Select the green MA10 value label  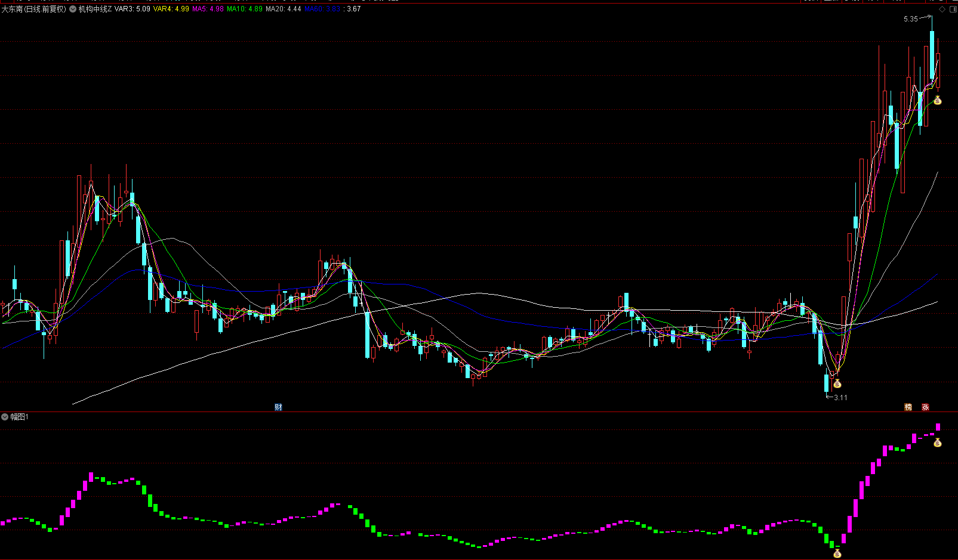(244, 10)
